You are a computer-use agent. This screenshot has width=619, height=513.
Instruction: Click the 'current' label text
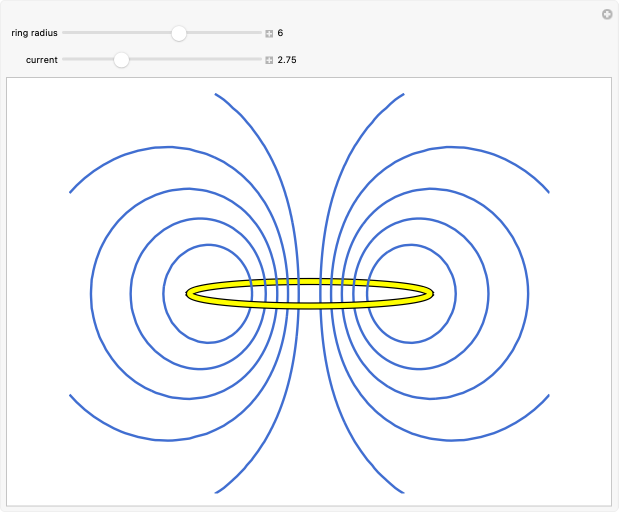pos(41,60)
